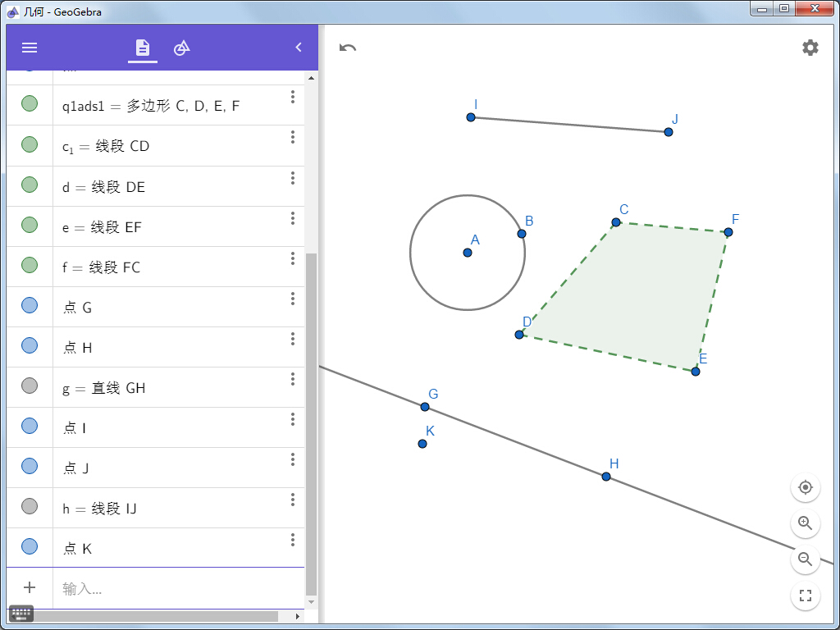Open the three-dot menu for 点 K
Image resolution: width=840 pixels, height=630 pixels.
coord(292,539)
